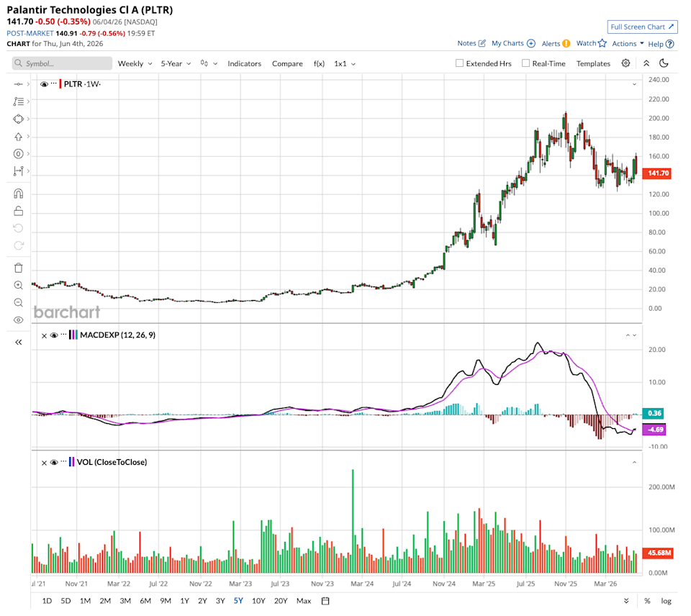Collapse the drawing toolbar double chevron
The height and width of the screenshot is (616, 691).
tap(18, 343)
